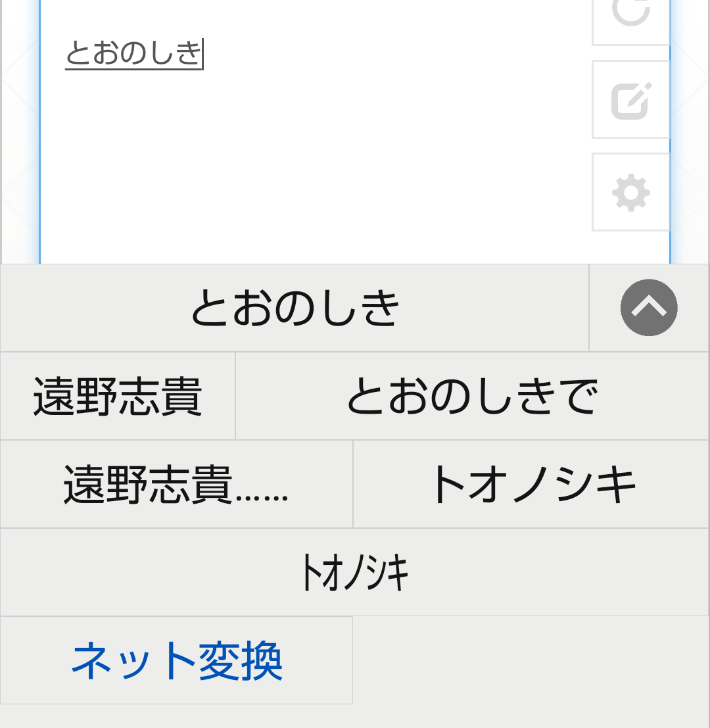Pick the candidate とおのしきで

coord(471,396)
